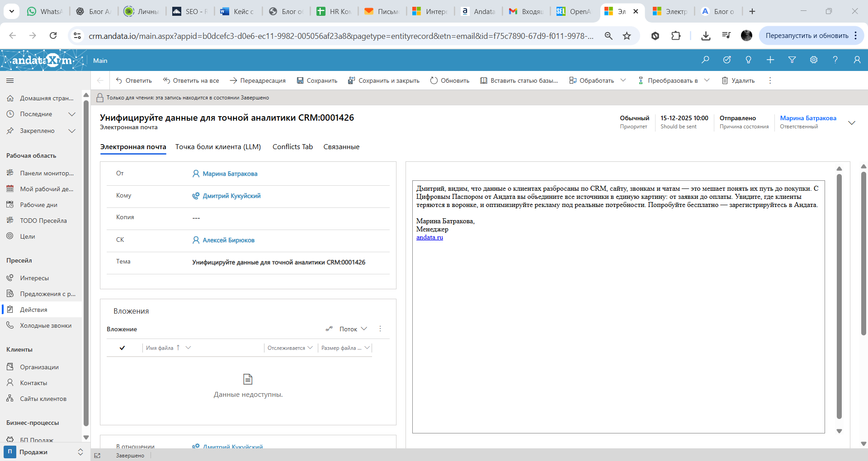Switch to Точка боли клиента (LLM) tab
This screenshot has height=461, width=868.
[218, 147]
